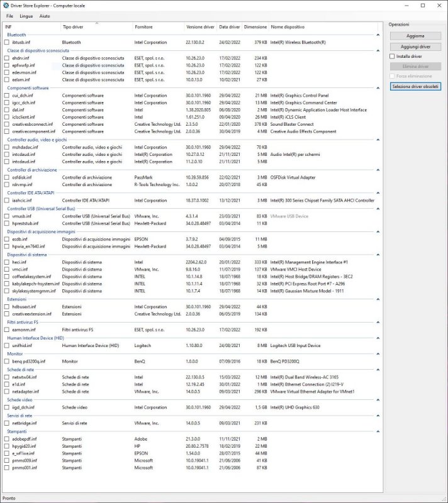448x503 pixels.
Task: Select the hdbusext.inf file name
Action: coord(24,307)
